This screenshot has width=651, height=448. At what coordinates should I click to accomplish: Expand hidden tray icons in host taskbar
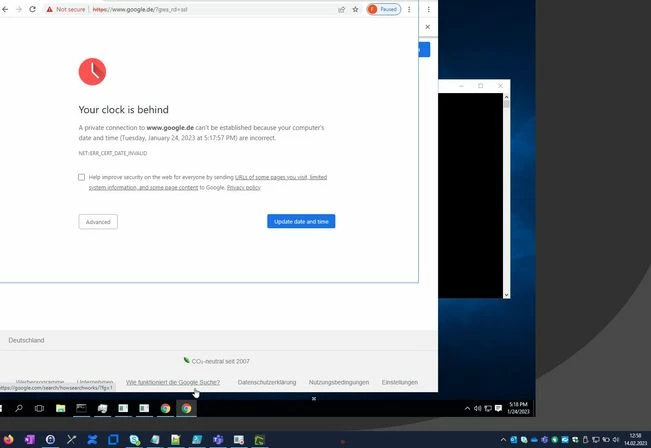pos(503,440)
